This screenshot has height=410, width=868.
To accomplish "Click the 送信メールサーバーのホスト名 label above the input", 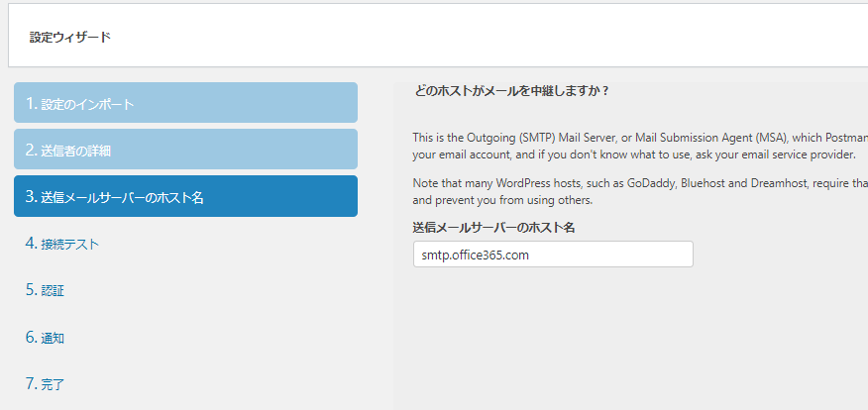I will pyautogui.click(x=493, y=227).
